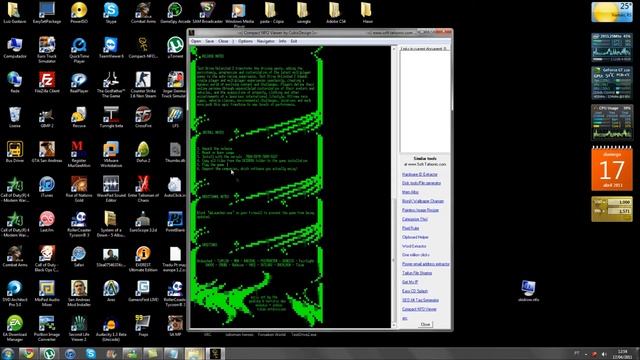Image resolution: width=640 pixels, height=360 pixels.
Task: Open the Safari desktop shortcut
Action: pos(79,257)
